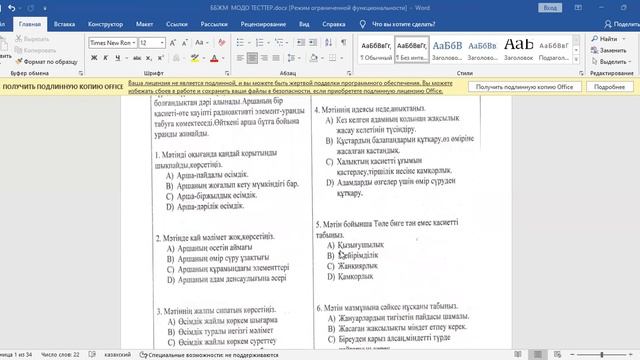640x360 pixels.
Task: Toggle center alignment
Action: [x=252, y=58]
